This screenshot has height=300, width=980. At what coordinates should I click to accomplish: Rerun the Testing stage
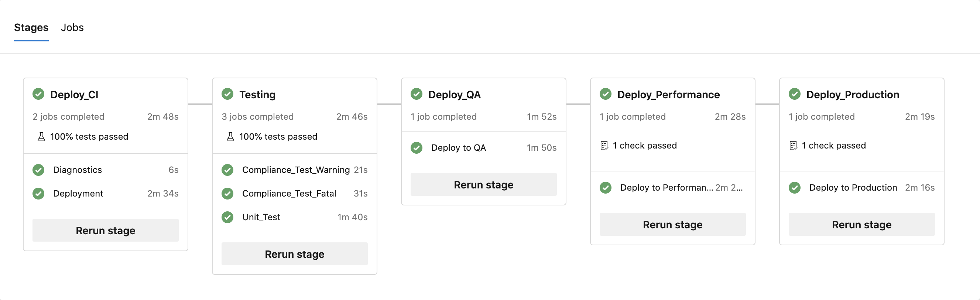click(x=294, y=254)
